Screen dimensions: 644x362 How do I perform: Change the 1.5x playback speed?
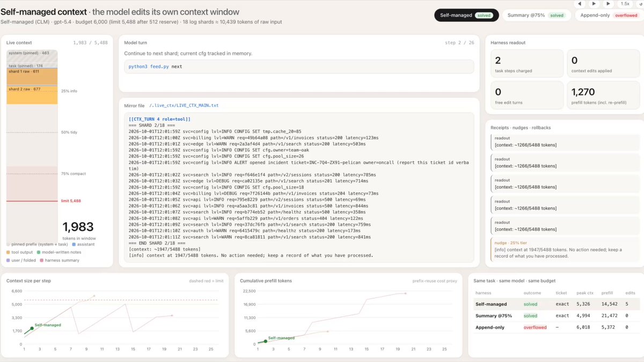(x=625, y=4)
